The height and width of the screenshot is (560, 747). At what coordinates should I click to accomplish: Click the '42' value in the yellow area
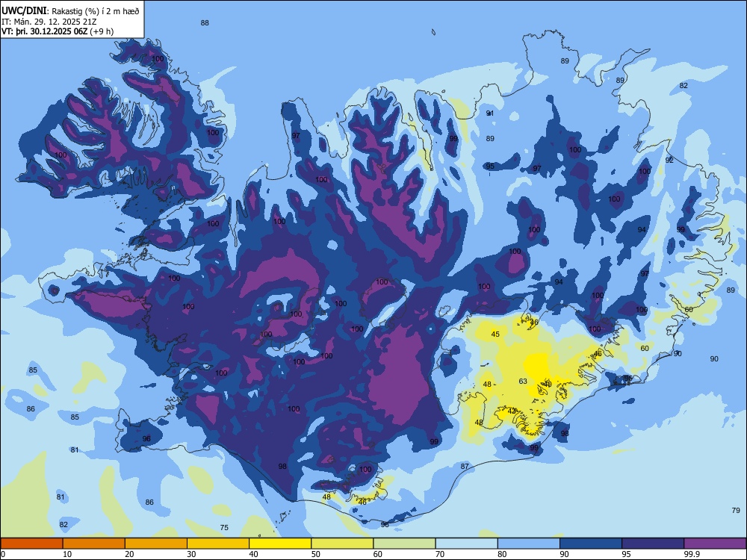pyautogui.click(x=512, y=411)
